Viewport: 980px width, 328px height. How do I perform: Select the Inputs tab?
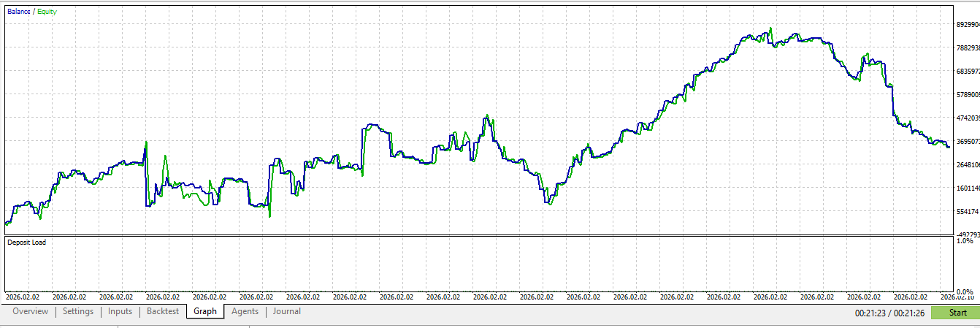coord(120,311)
